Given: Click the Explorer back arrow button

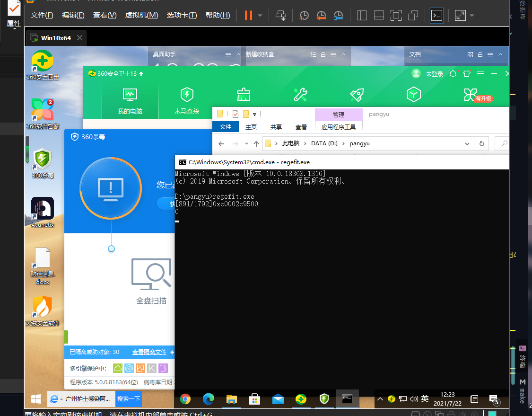Looking at the screenshot, I should pyautogui.click(x=221, y=144).
